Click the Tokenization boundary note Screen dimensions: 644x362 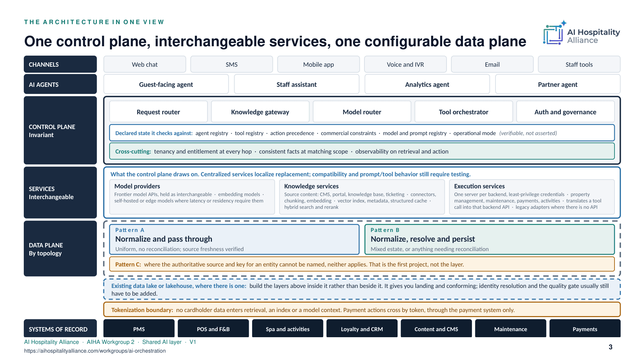click(x=362, y=310)
